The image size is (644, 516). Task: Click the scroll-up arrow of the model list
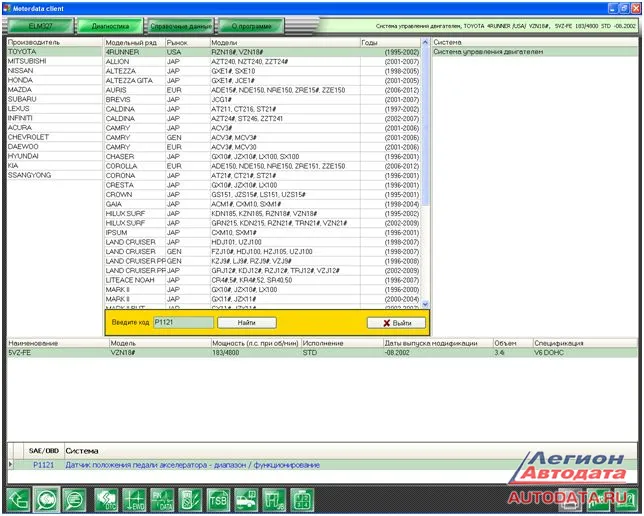pyautogui.click(x=425, y=42)
